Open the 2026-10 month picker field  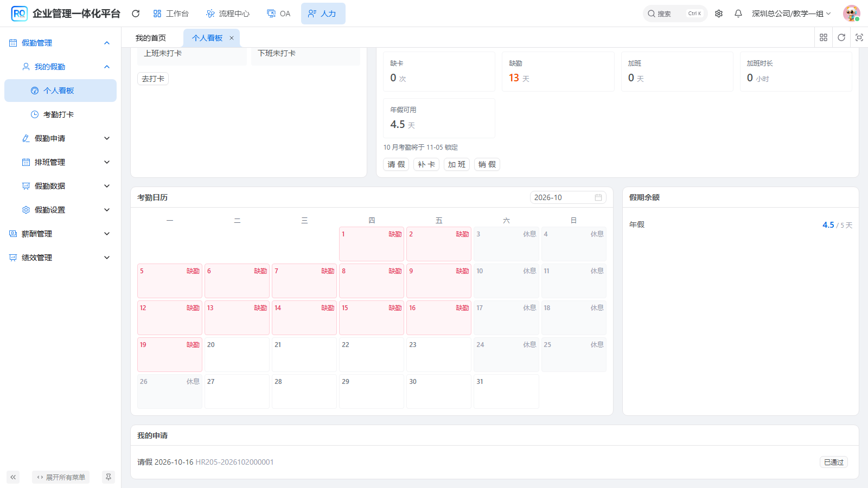[568, 197]
